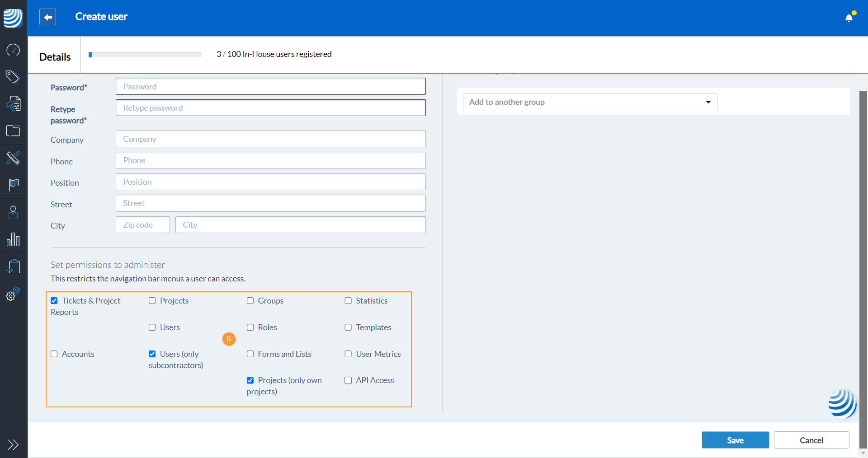This screenshot has width=868, height=458.
Task: Open the dashboard gauge icon
Action: coord(13,50)
